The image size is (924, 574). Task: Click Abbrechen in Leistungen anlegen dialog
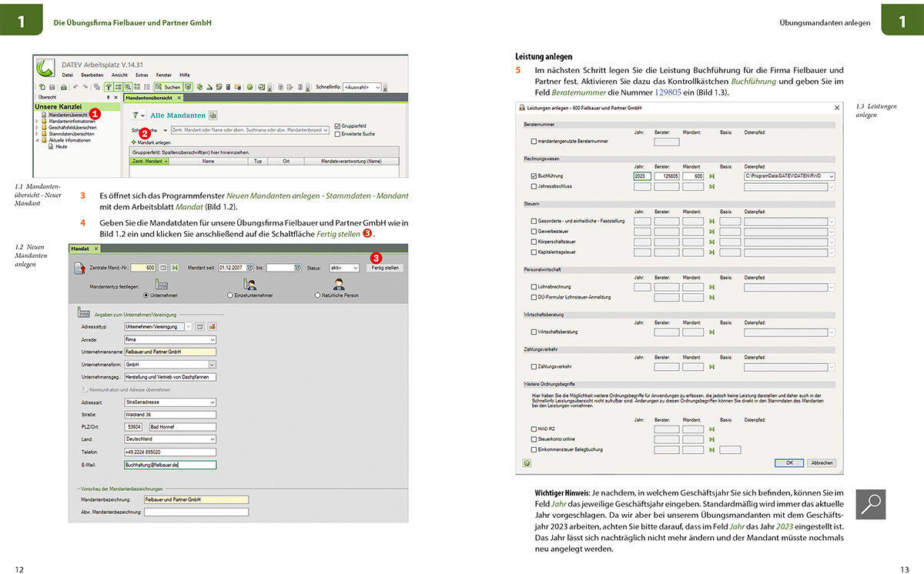822,463
